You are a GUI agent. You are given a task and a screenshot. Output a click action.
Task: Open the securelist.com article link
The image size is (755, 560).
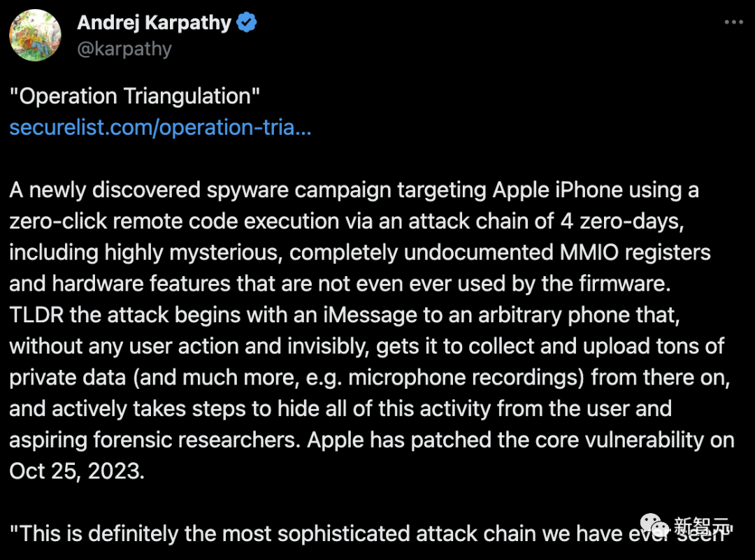pos(160,128)
